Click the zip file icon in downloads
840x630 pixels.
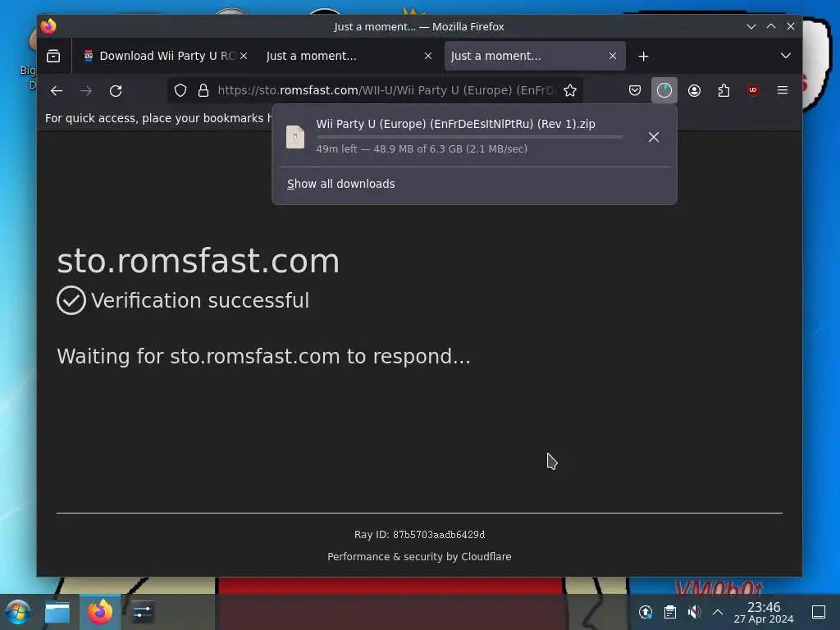[295, 137]
